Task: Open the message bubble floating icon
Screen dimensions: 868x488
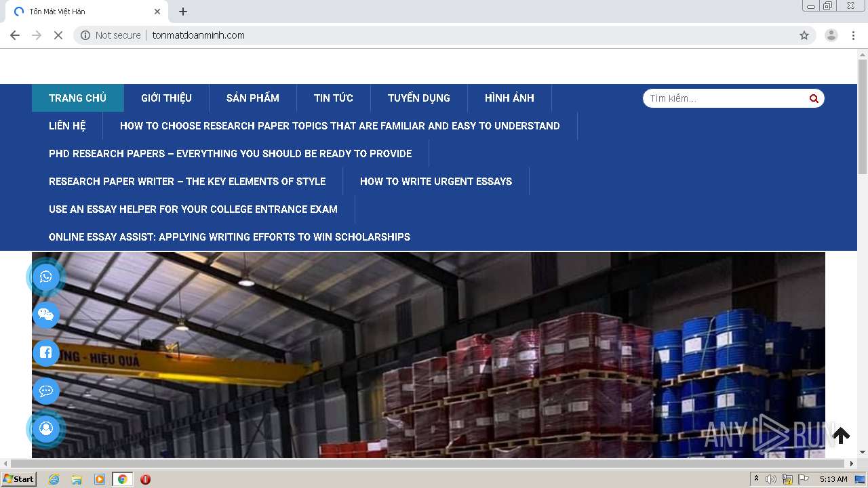Action: pos(46,391)
